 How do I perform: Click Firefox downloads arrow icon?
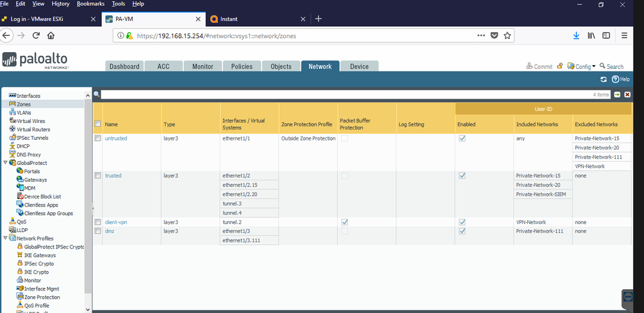576,35
